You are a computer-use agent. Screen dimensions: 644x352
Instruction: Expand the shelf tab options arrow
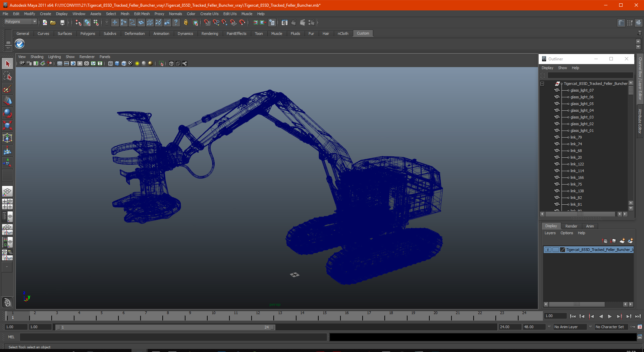(x=8, y=49)
